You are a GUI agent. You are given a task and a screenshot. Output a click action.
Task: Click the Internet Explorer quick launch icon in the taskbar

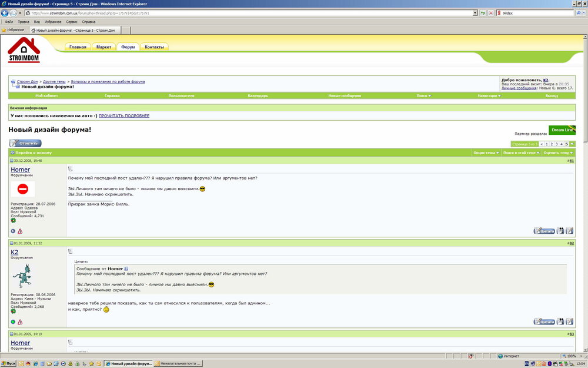36,363
